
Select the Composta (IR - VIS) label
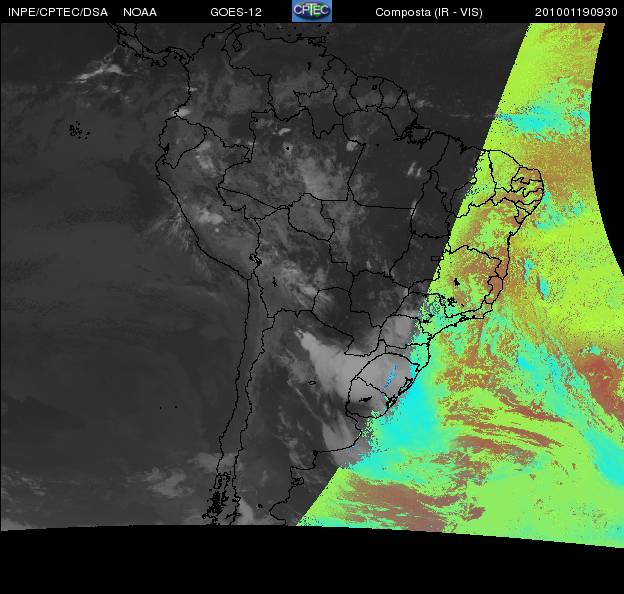pos(424,12)
